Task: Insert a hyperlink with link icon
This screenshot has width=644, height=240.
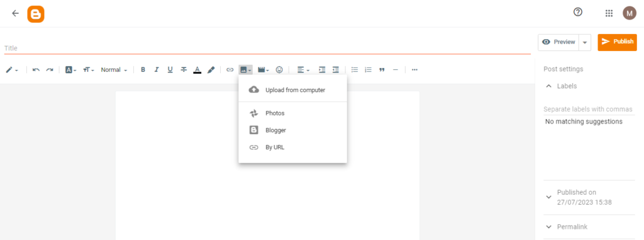Action: click(x=230, y=70)
